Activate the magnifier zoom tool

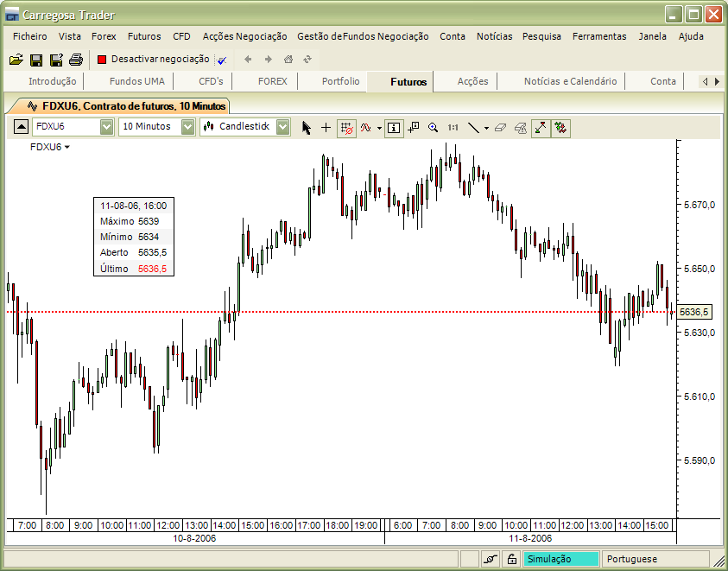[x=434, y=128]
